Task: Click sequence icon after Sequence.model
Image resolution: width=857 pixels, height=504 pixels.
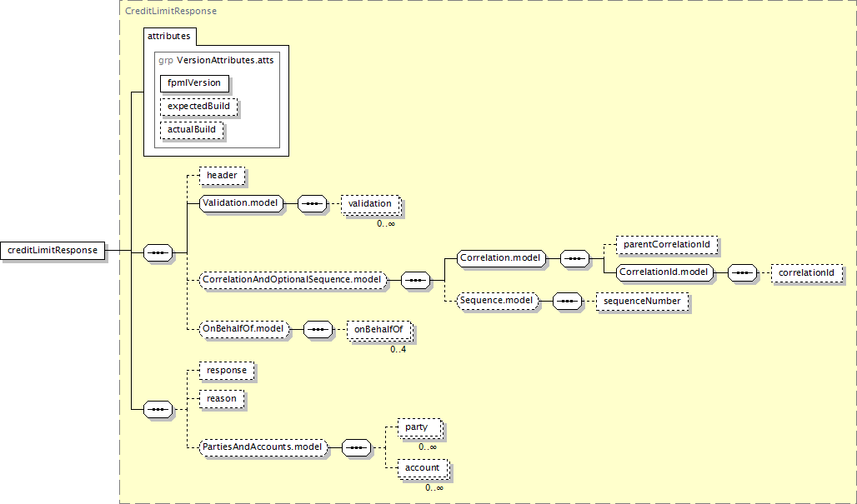Action: pos(568,302)
